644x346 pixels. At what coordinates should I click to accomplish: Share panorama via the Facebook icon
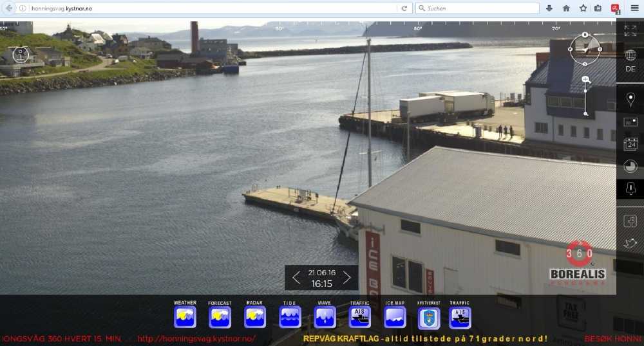tap(630, 221)
